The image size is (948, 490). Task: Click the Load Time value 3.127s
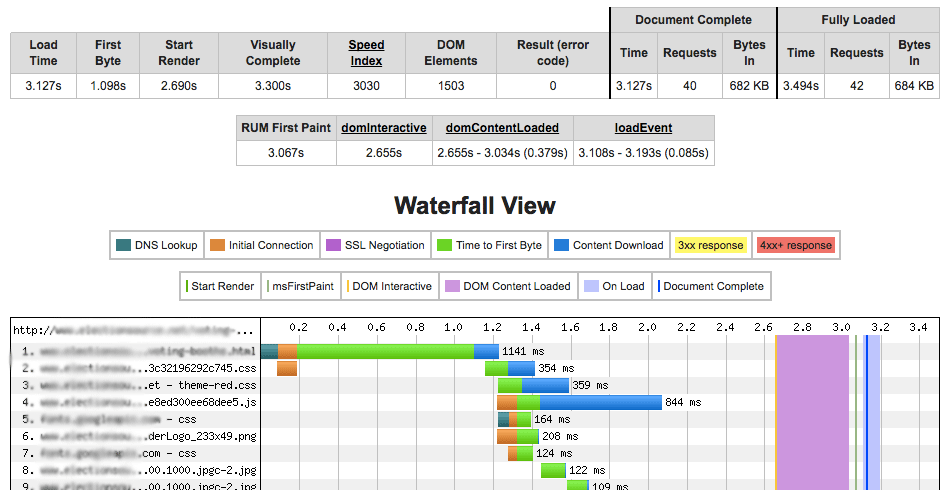(44, 86)
